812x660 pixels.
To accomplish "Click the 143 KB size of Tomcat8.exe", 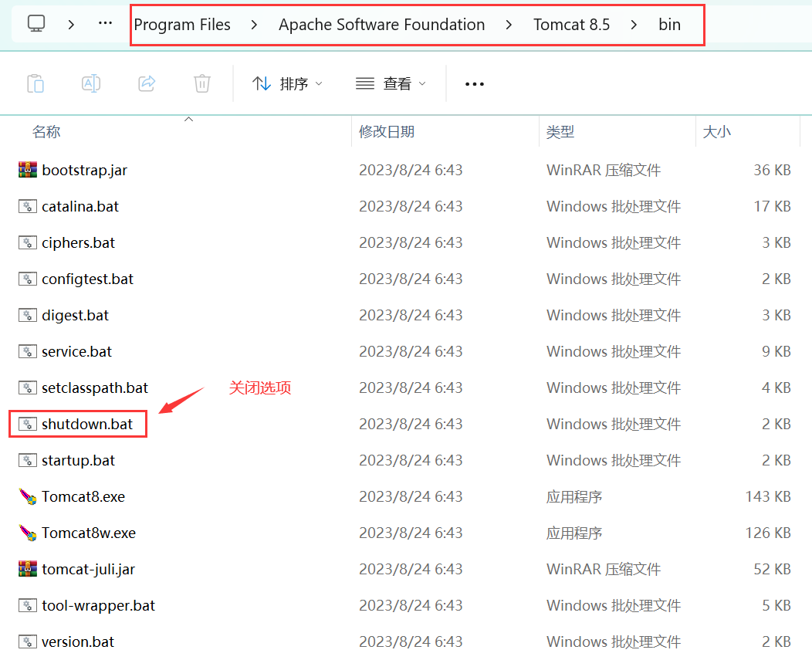I will (x=768, y=496).
